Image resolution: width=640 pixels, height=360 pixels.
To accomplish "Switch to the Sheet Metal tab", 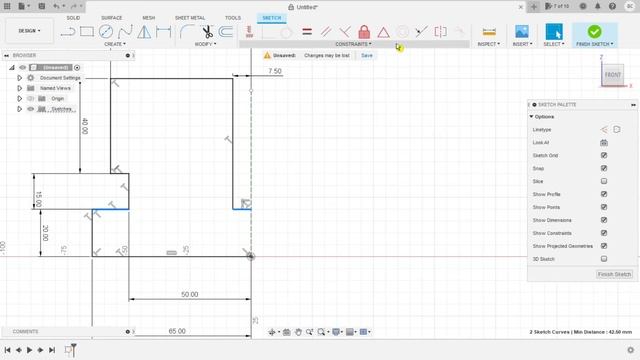I will tap(190, 18).
